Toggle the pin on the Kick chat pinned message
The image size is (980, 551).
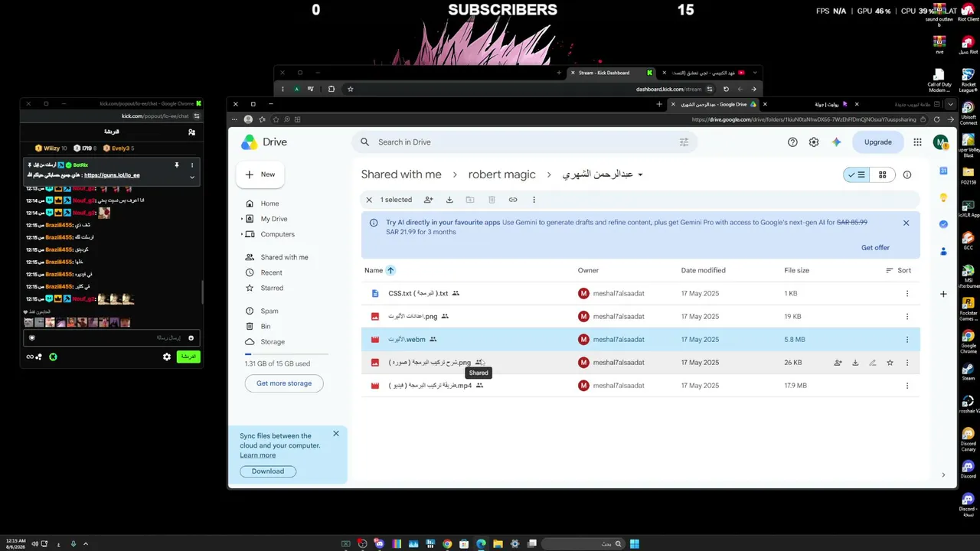177,165
